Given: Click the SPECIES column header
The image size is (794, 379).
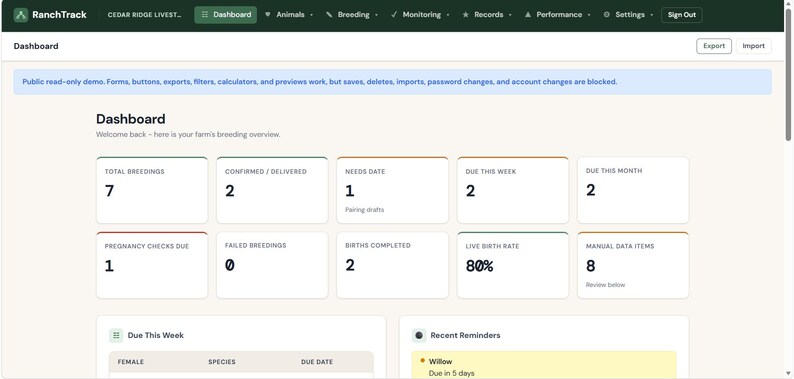Looking at the screenshot, I should [x=222, y=362].
